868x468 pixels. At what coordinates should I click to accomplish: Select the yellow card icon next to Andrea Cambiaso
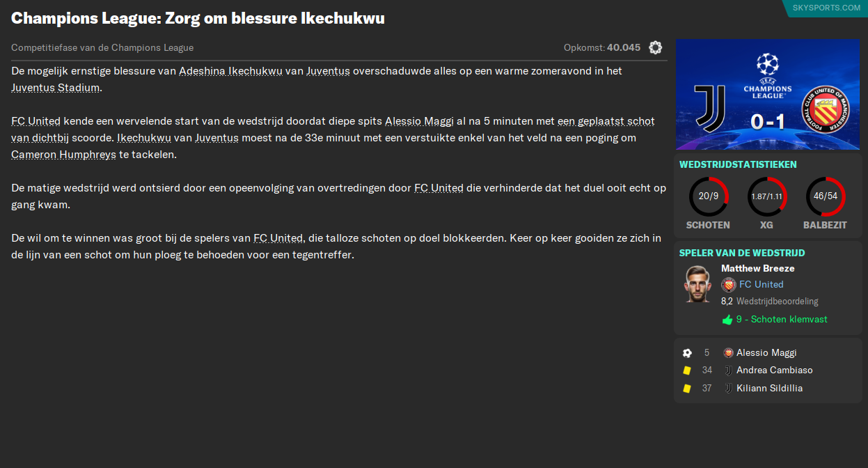coord(686,370)
